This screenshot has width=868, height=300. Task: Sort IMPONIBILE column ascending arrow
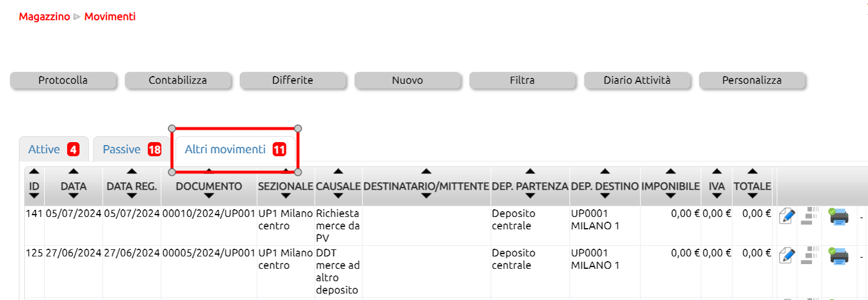(x=670, y=172)
